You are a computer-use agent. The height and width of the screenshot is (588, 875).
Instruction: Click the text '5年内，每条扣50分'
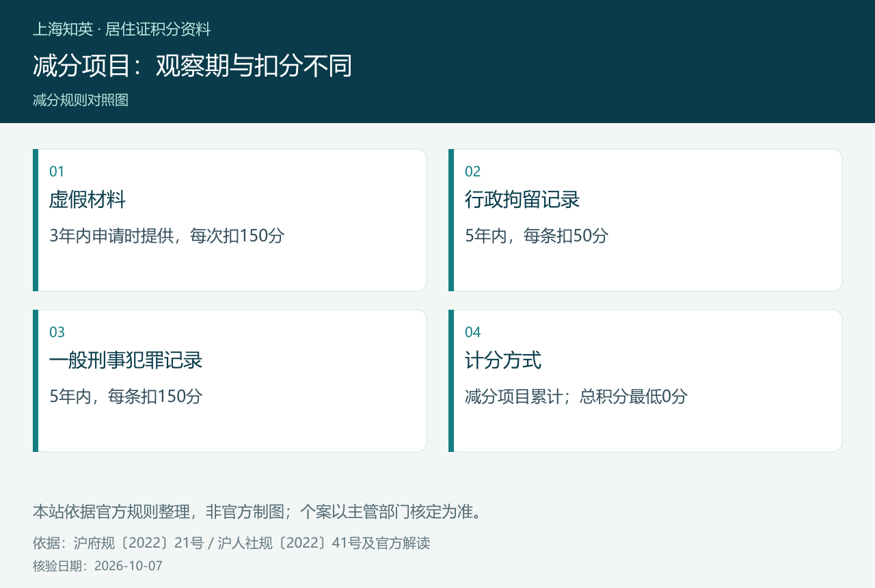537,236
